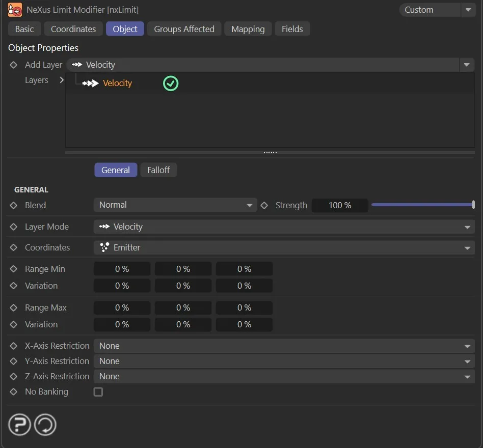Click the keyframe diamond beside Strength

264,206
